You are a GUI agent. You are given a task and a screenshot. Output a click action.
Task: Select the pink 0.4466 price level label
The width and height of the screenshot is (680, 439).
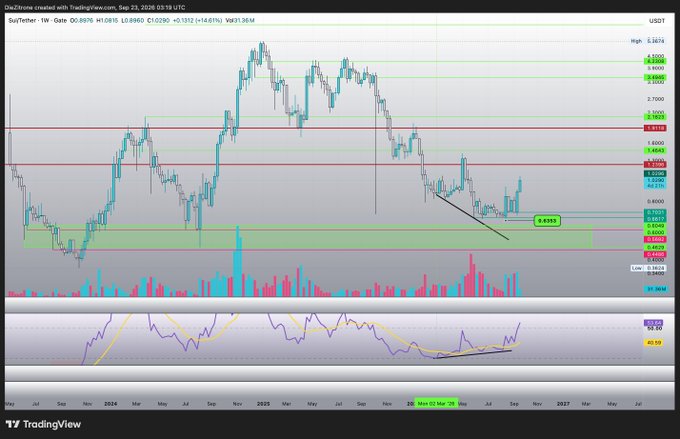(x=655, y=254)
